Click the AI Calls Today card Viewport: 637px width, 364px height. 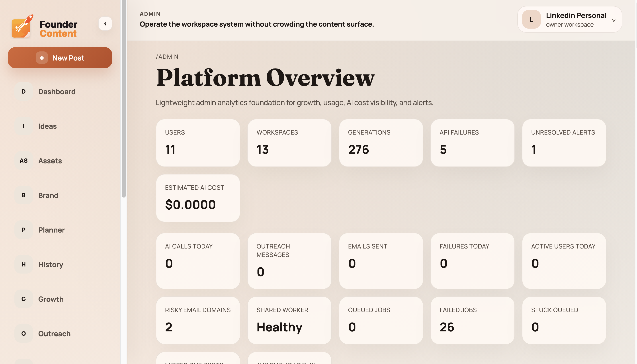[198, 261]
